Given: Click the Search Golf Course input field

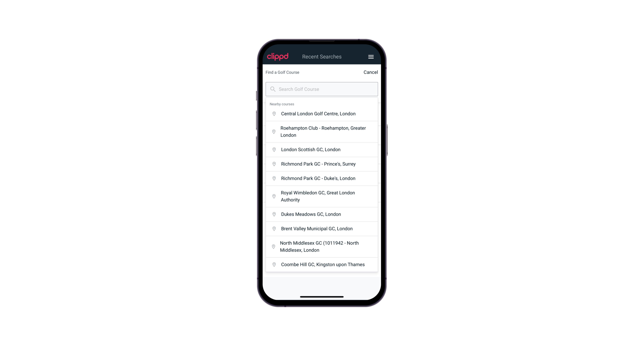Looking at the screenshot, I should click(322, 89).
